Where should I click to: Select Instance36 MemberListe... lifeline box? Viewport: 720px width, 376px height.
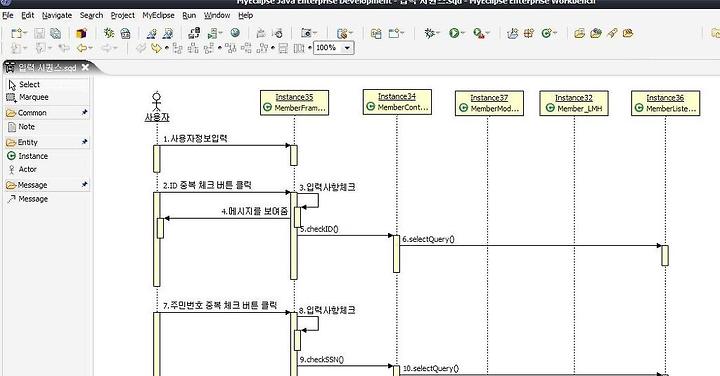pos(665,103)
